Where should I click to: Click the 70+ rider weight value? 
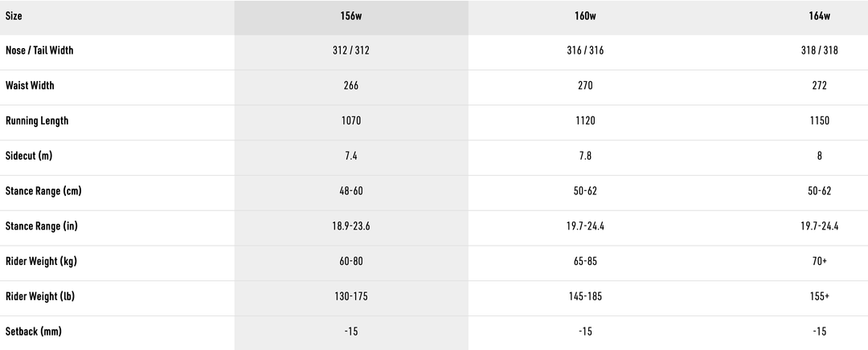point(819,262)
